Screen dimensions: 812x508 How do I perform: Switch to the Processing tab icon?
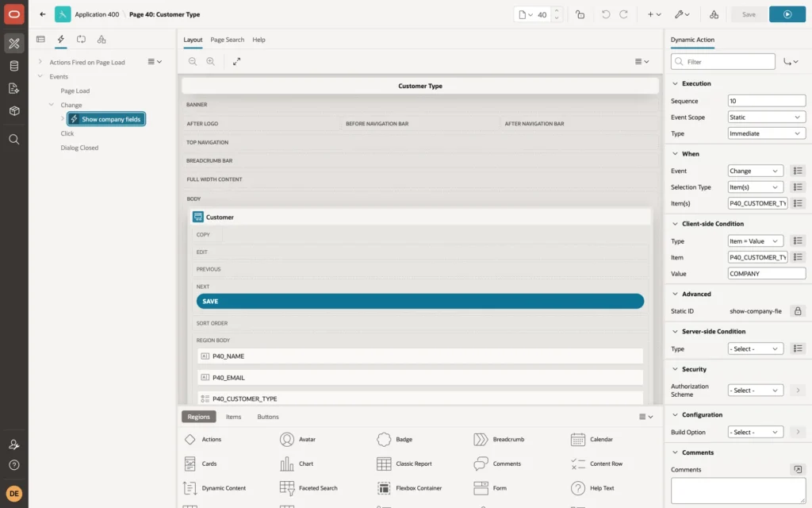[x=82, y=40]
